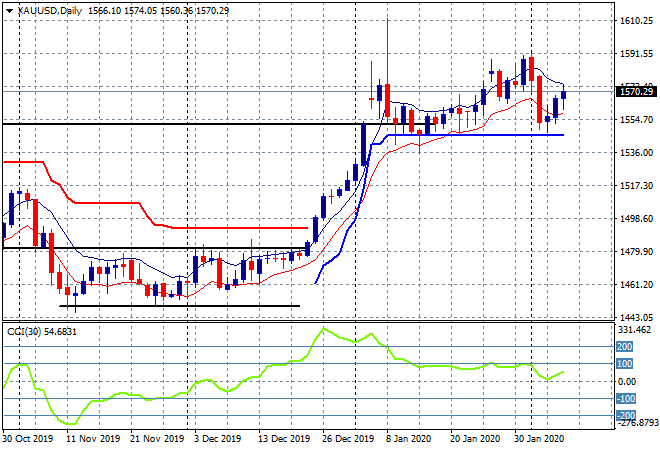Click the 26 Dec 2019 date label

[348, 439]
